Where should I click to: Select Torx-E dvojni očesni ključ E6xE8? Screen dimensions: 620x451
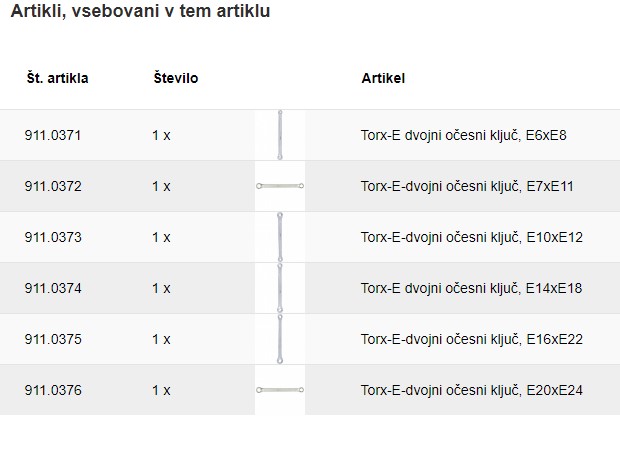pos(463,136)
